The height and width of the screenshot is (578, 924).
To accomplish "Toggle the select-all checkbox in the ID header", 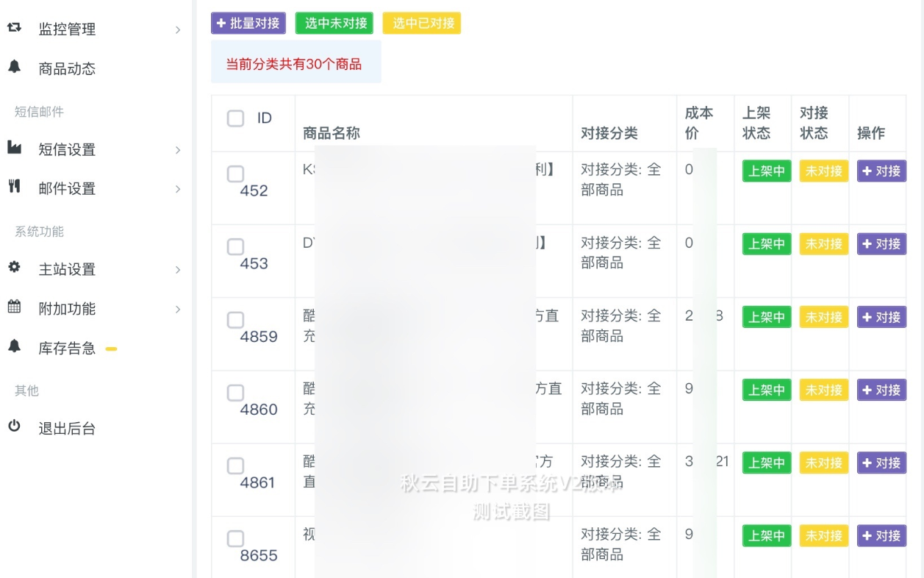I will (x=235, y=118).
